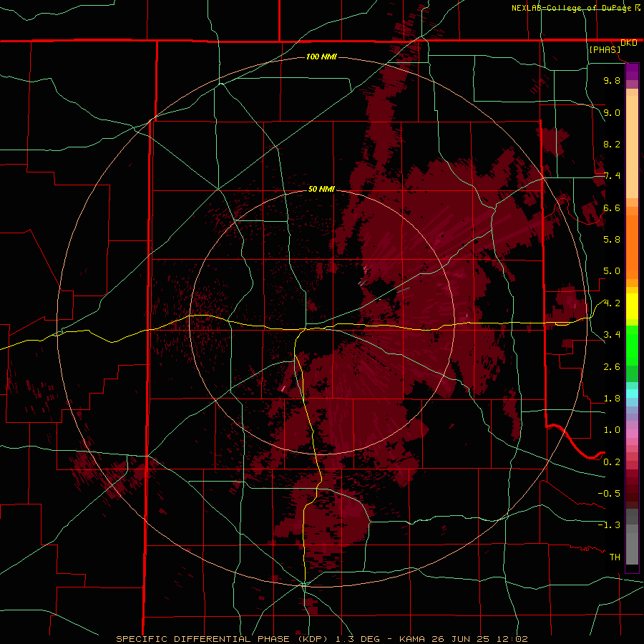Pick the orange segment of the color bar

[632, 247]
